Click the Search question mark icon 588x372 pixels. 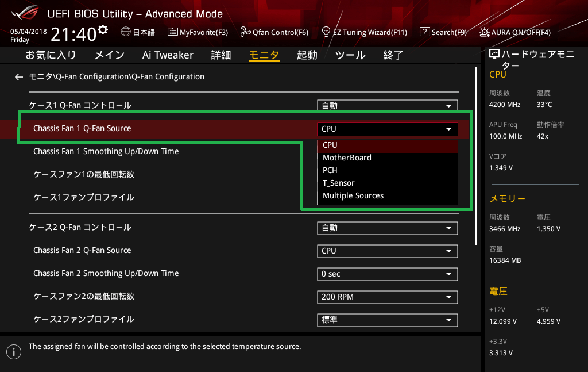424,32
